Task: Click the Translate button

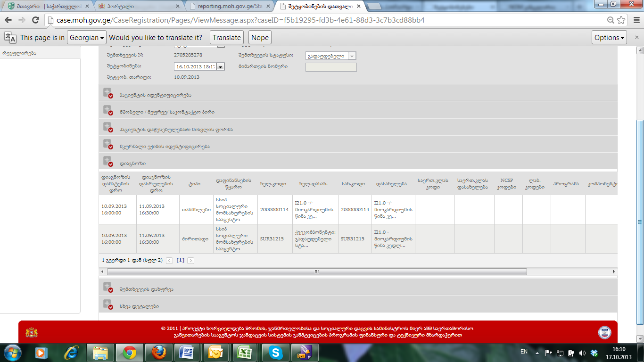Action: click(x=226, y=38)
